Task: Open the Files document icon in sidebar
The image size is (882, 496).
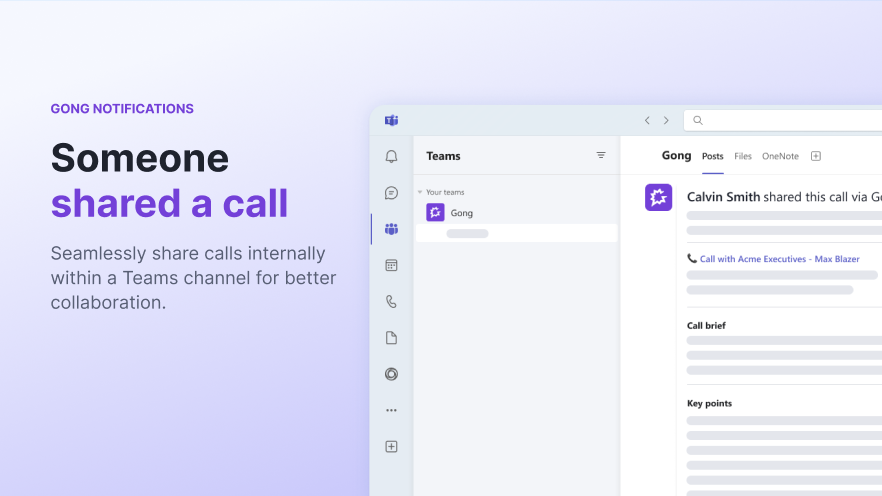Action: click(391, 338)
